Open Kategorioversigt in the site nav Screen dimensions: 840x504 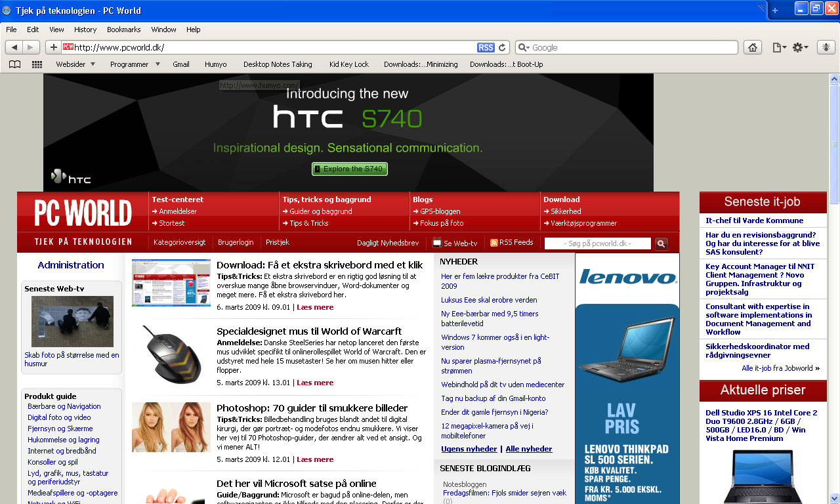point(180,242)
